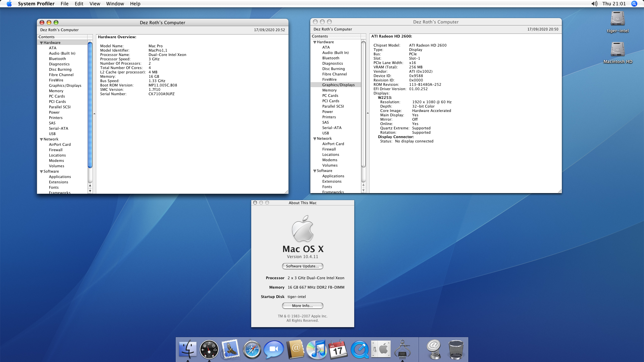Viewport: 644px width, 362px height.
Task: Open the Trash in the dock
Action: (456, 349)
